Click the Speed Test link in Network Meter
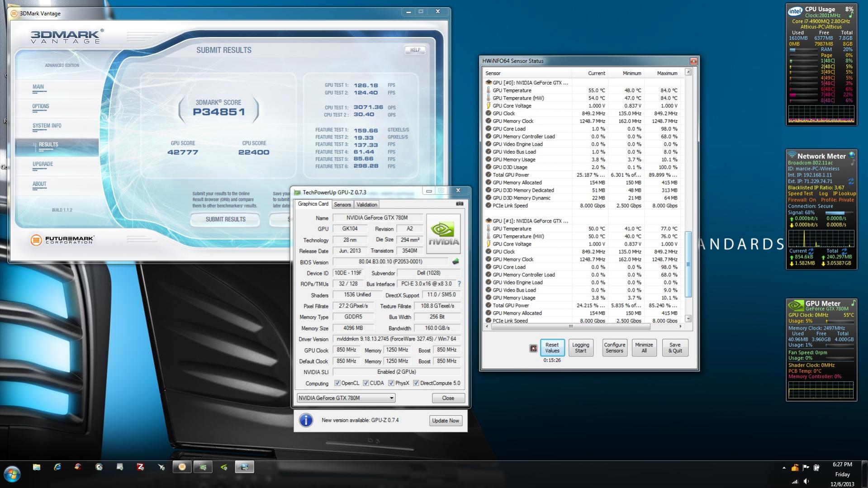The image size is (868, 488). point(800,194)
